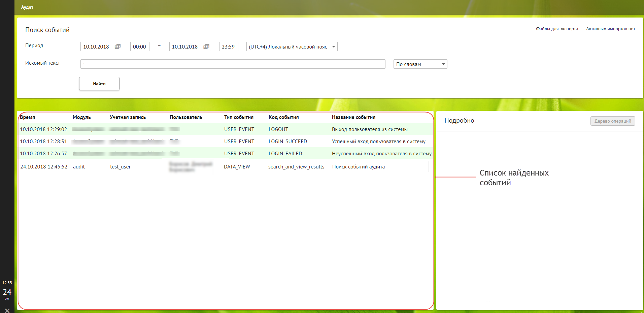The height and width of the screenshot is (313, 644).
Task: Expand the UTC+4 time zone dropdown
Action: [333, 46]
